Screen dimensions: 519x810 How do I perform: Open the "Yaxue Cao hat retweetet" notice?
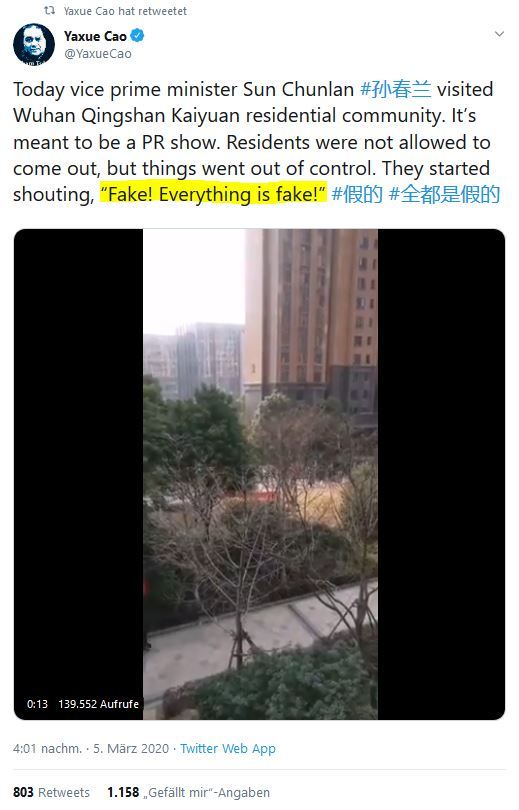click(125, 11)
